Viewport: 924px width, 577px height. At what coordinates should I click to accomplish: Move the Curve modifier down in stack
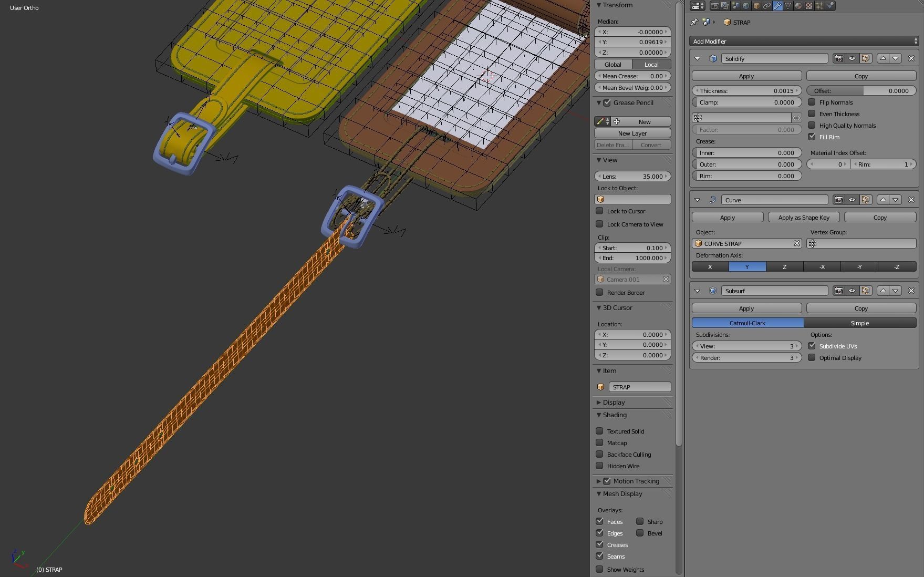[896, 200]
